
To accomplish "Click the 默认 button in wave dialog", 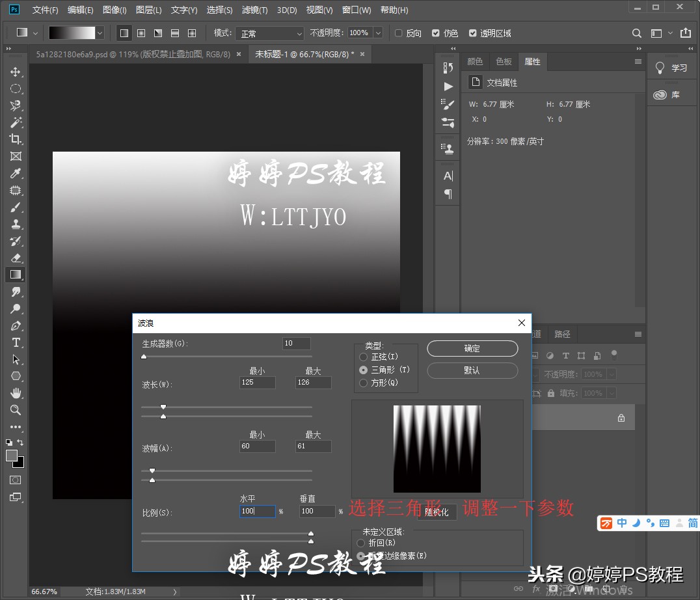I will point(472,370).
